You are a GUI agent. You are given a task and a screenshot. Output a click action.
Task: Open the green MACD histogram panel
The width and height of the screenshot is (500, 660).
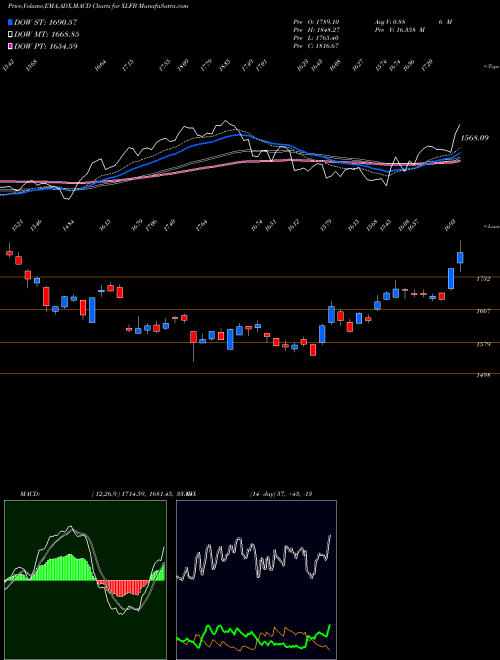tap(85, 580)
